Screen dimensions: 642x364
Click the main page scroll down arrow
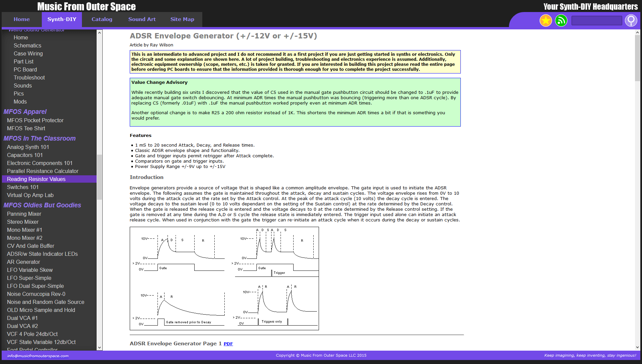click(x=637, y=348)
